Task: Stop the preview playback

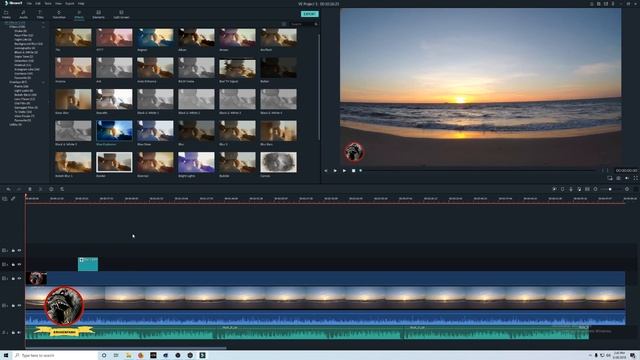Action: point(353,171)
